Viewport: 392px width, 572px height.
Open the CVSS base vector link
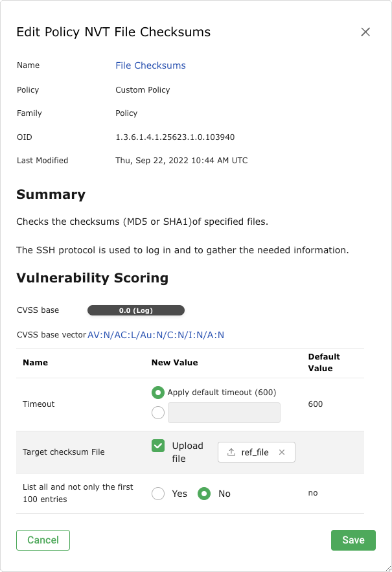[156, 335]
